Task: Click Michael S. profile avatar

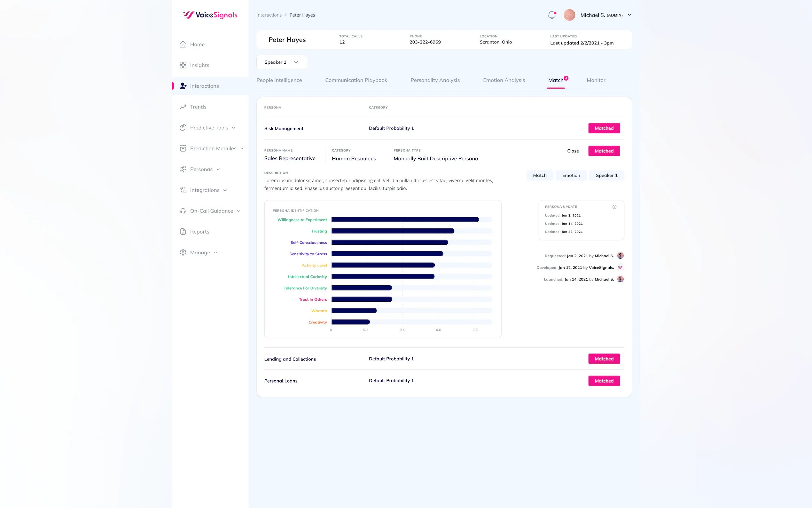Action: tap(569, 15)
